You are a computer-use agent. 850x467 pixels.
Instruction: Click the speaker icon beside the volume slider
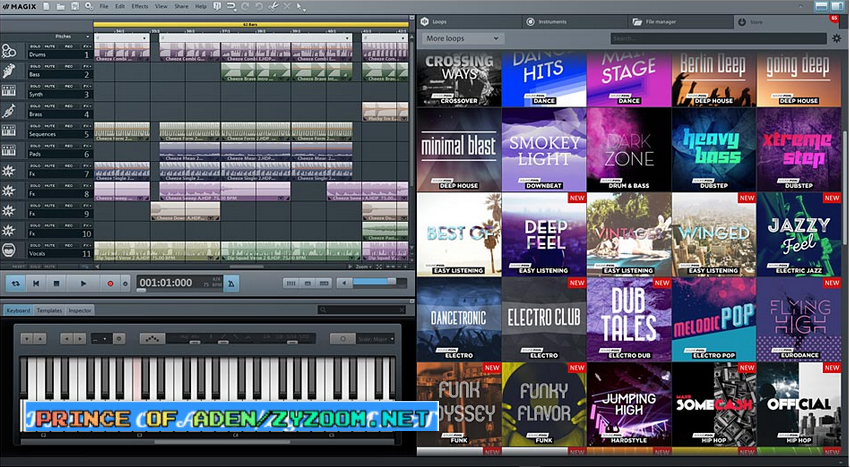[x=343, y=283]
